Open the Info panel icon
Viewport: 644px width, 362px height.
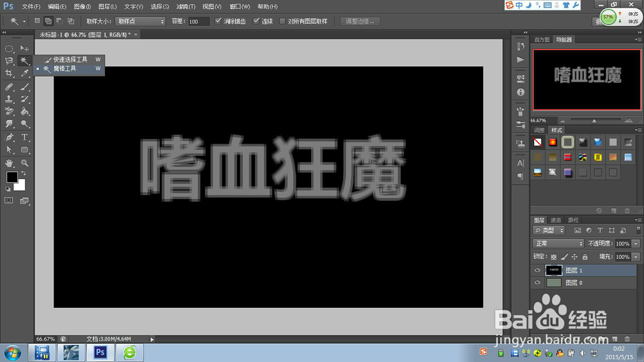click(521, 93)
